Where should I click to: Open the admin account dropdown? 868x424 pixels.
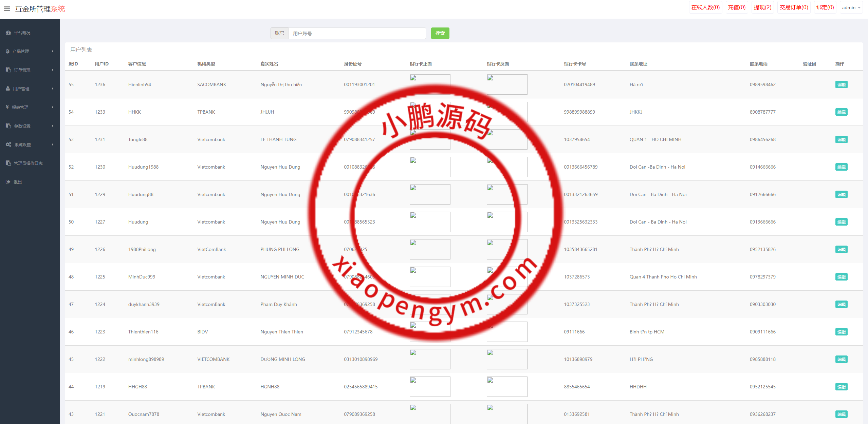click(x=851, y=7)
